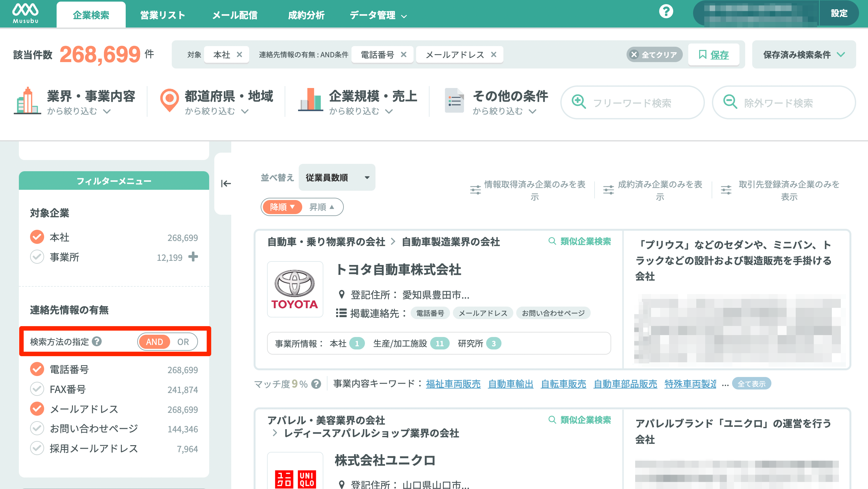Click the magnifier plus icon in フリーワード検索

[x=579, y=101]
